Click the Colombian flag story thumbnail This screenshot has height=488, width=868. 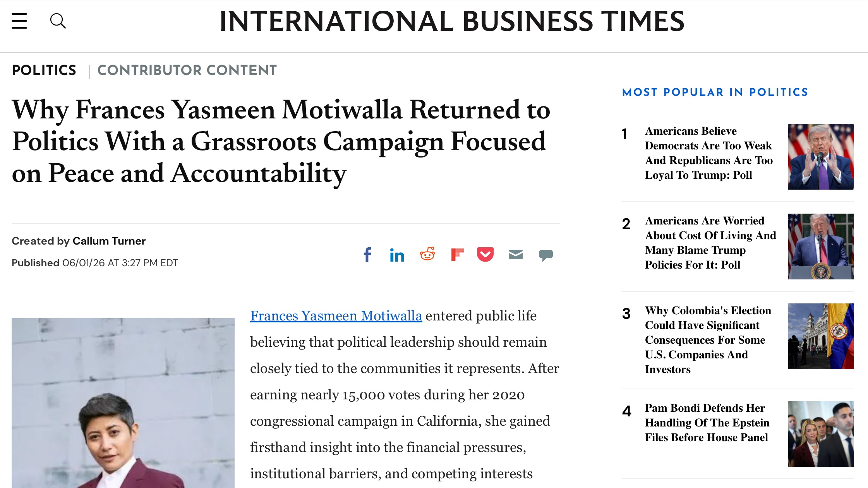821,336
